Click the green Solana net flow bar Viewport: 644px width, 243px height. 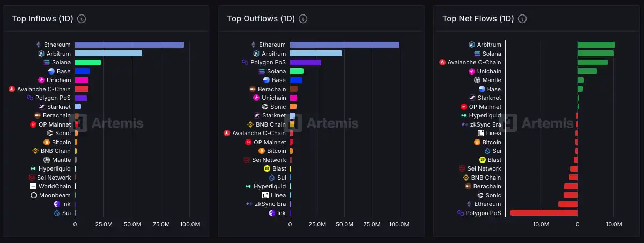point(595,54)
